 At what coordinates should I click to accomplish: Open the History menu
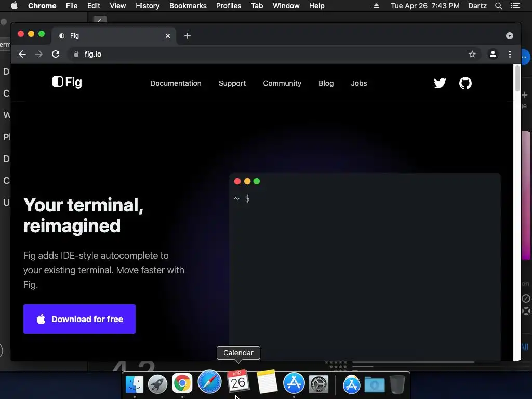tap(148, 6)
